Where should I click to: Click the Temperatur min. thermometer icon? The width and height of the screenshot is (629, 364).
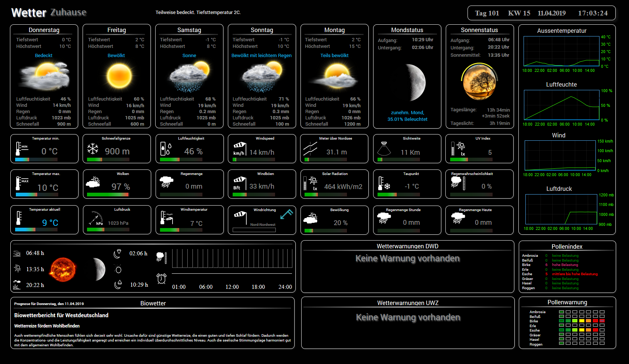21,149
